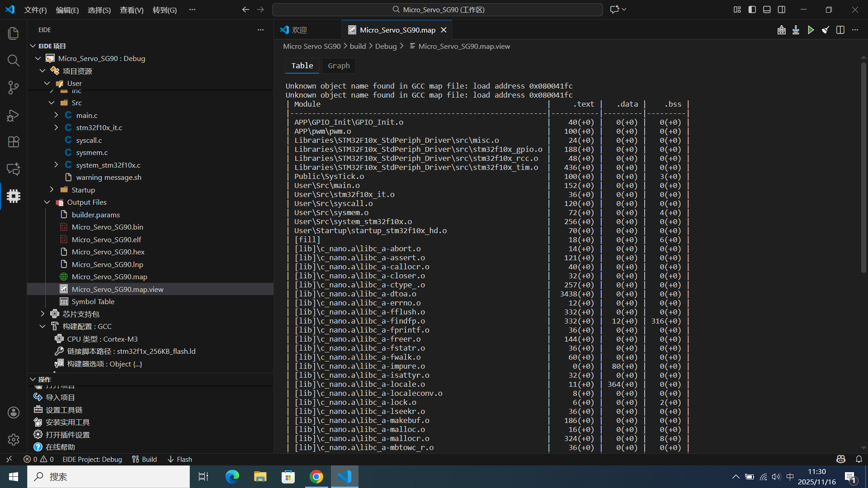
Task: Toggle the primary sidebar layout button
Action: point(752,9)
